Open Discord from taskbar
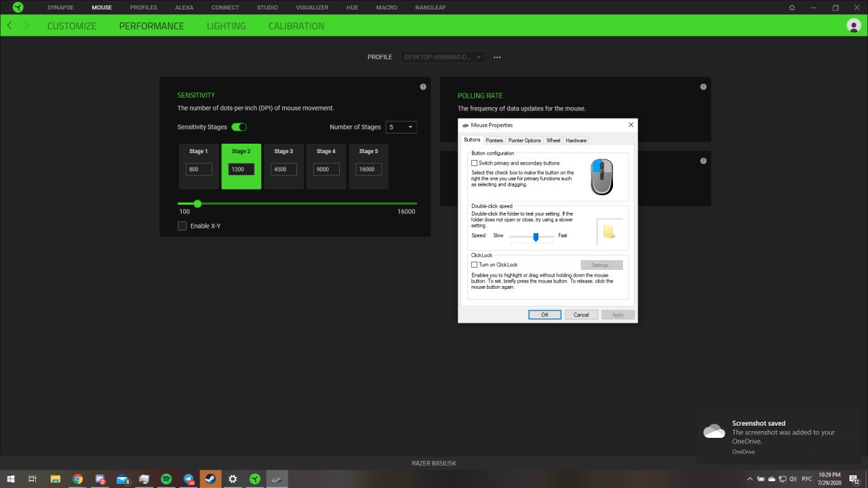 click(100, 479)
